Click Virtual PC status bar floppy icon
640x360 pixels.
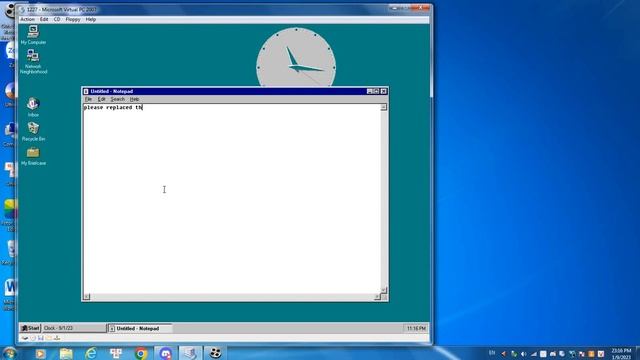[41, 338]
